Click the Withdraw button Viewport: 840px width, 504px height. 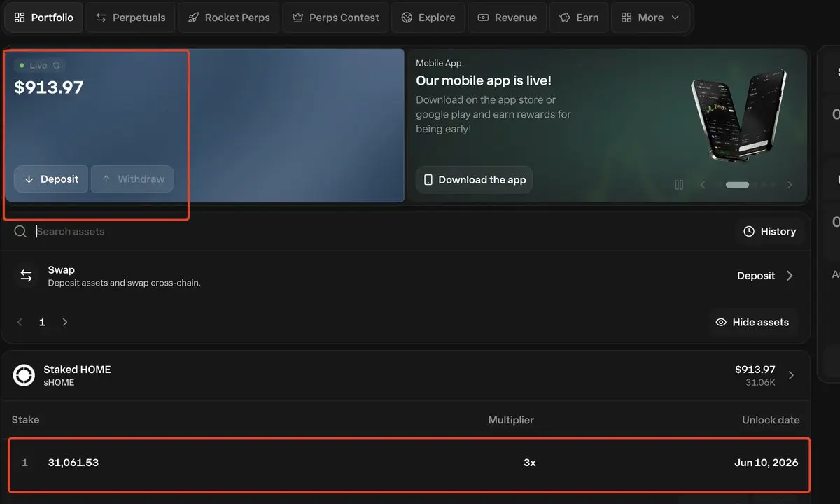pos(132,179)
